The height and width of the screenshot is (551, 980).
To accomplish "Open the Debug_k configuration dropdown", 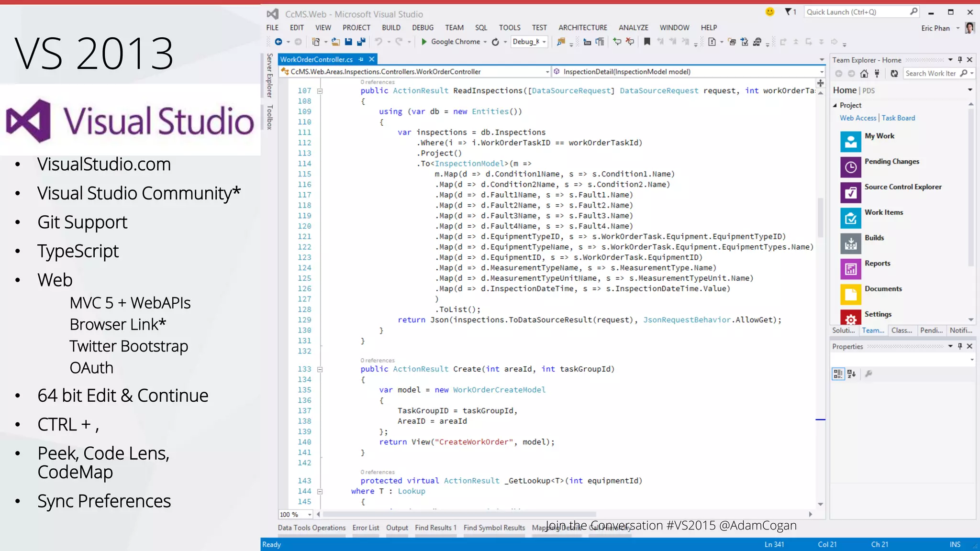I will point(544,42).
